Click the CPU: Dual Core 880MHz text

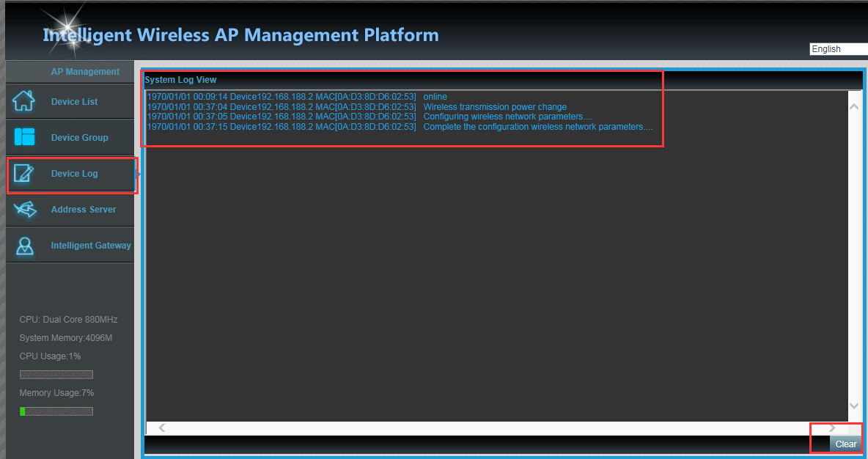(69, 320)
